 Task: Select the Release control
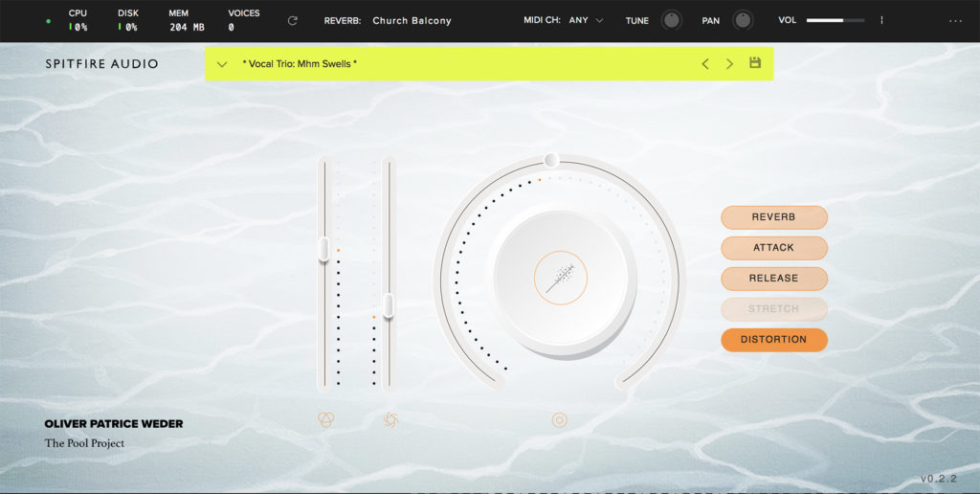point(773,279)
